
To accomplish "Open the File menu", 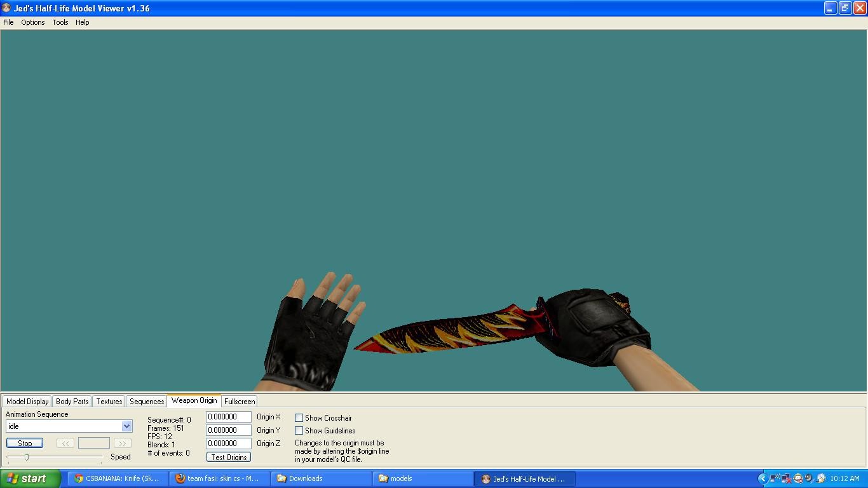I will pyautogui.click(x=8, y=22).
